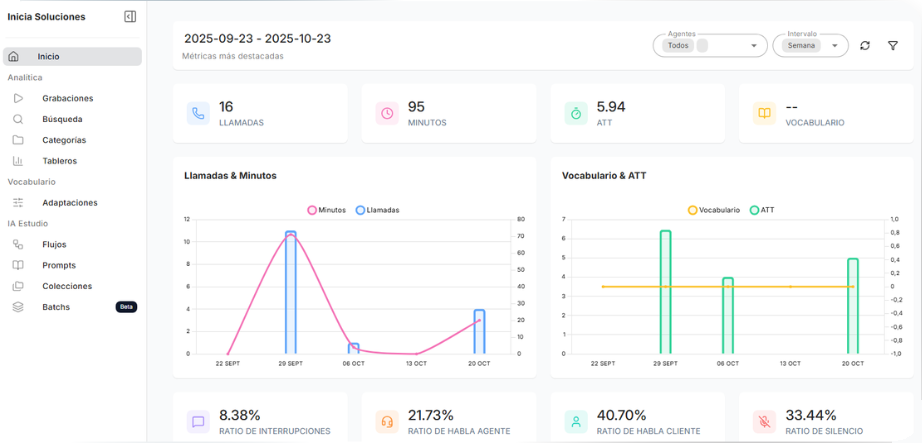Open Grabaciones in the sidebar
Viewport: 922px width, 443px height.
(x=68, y=98)
